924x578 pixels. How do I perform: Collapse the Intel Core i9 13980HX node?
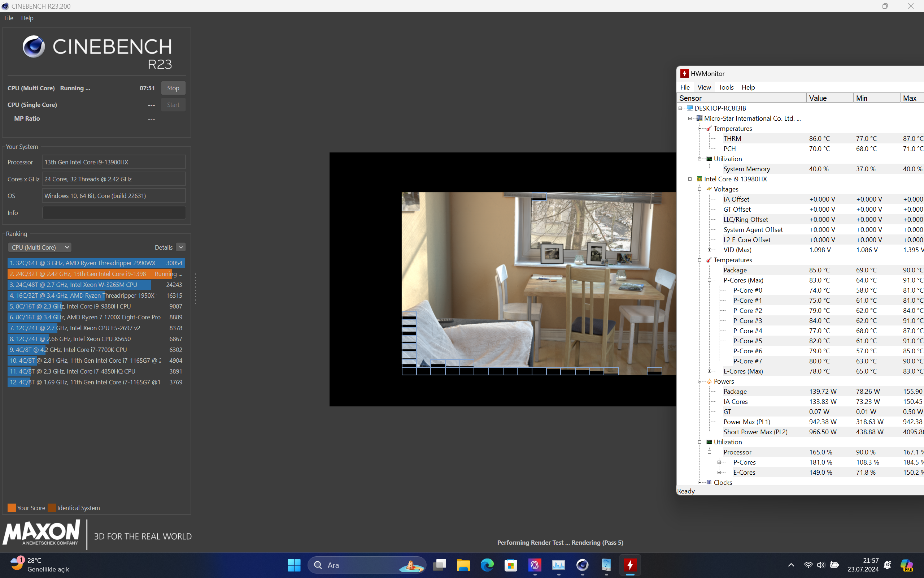(x=690, y=179)
